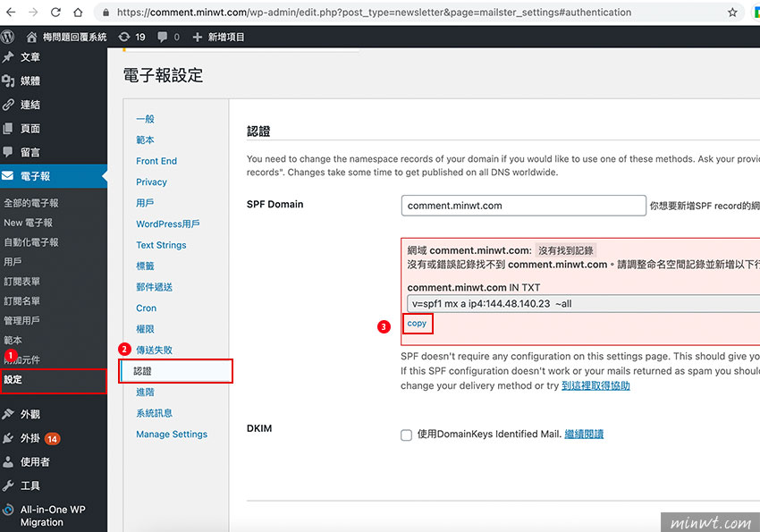Open the WordPress logo menu

[x=8, y=37]
